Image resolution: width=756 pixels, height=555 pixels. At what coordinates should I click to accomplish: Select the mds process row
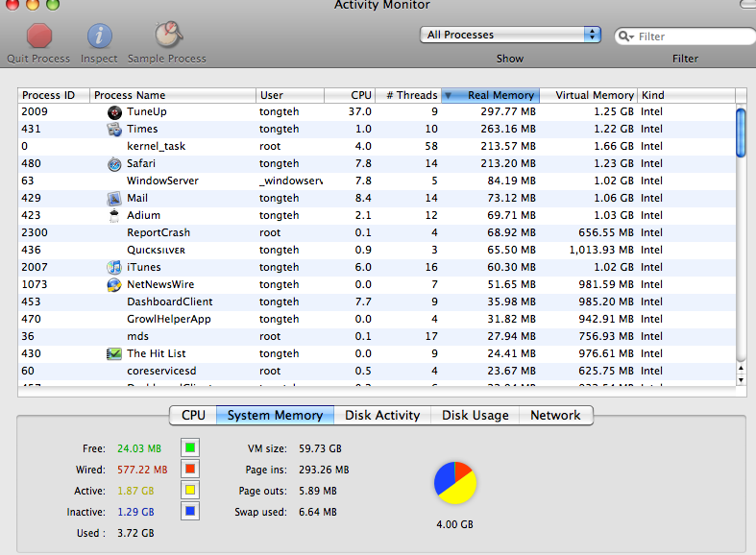(377, 337)
